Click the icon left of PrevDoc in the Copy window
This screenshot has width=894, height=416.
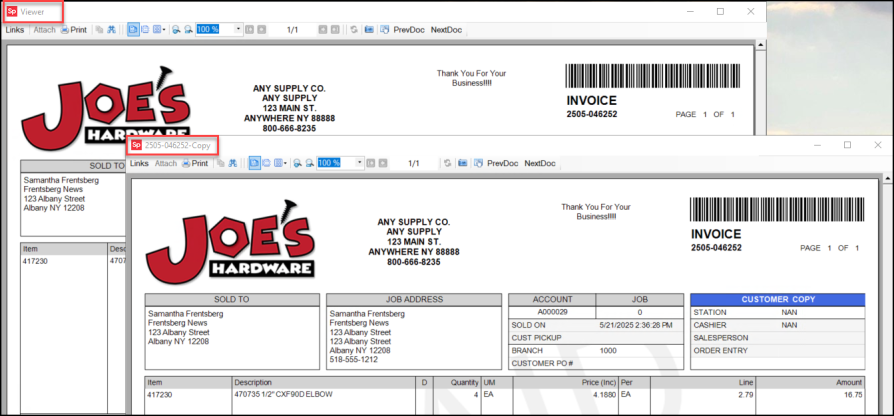(477, 163)
